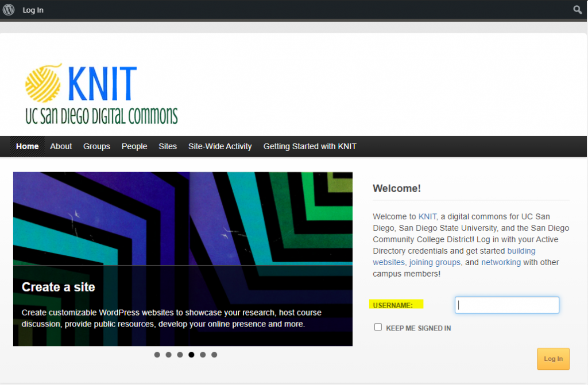The height and width of the screenshot is (385, 588).
Task: Open the About menu item
Action: 61,146
